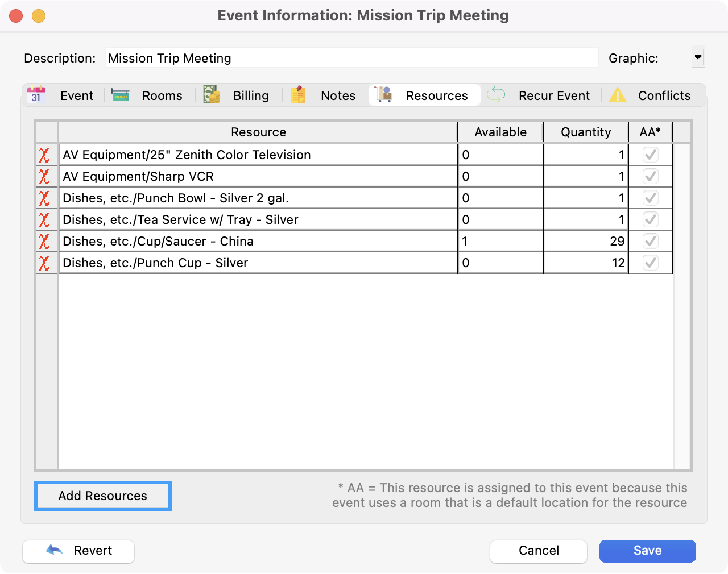Save the event information
Image resolution: width=728 pixels, height=574 pixels.
pos(647,551)
